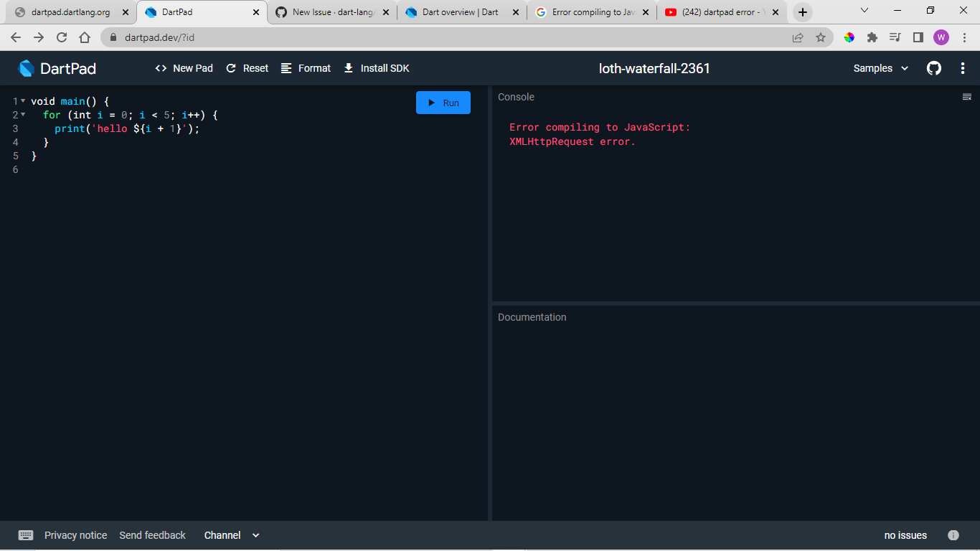The height and width of the screenshot is (551, 980).
Task: Close the dartpad.dartlang.org tab
Action: tap(126, 12)
